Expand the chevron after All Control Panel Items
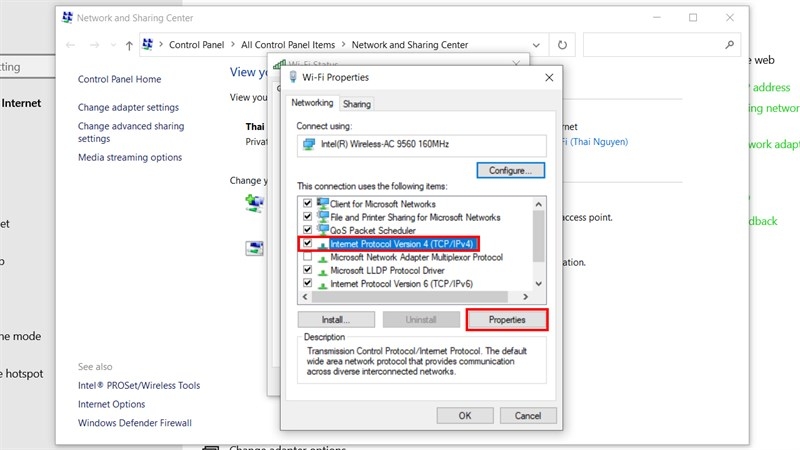Image resolution: width=800 pixels, height=450 pixels. click(x=343, y=45)
